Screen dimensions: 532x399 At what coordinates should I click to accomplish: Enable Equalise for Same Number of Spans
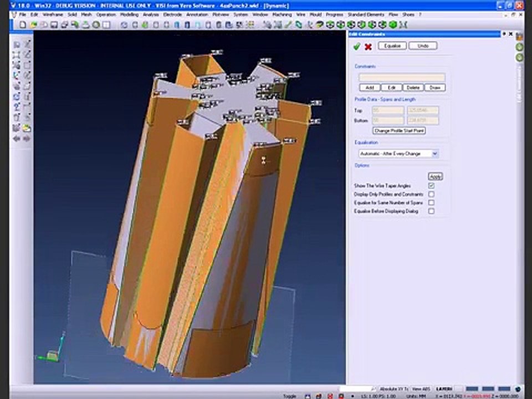pyautogui.click(x=431, y=203)
